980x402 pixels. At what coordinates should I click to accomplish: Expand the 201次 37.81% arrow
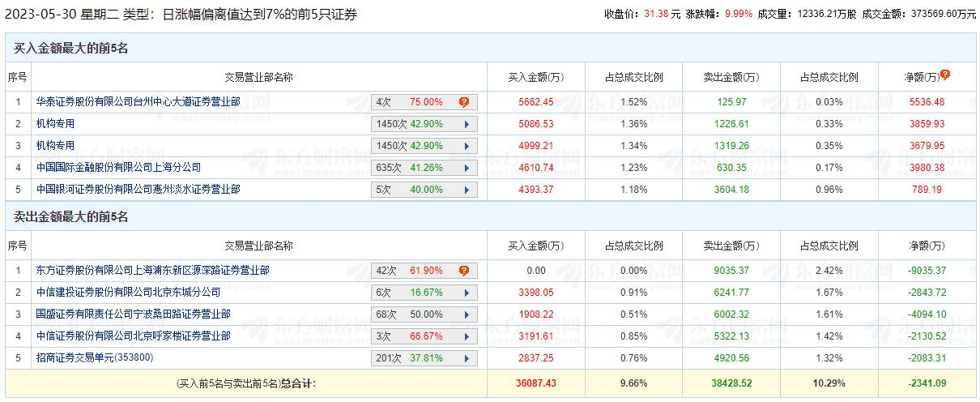467,358
